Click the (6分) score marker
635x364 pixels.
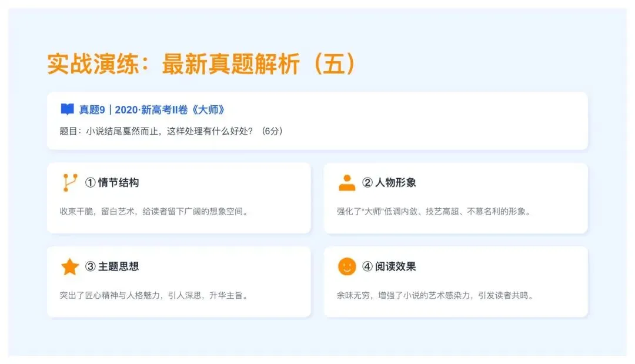pyautogui.click(x=272, y=131)
